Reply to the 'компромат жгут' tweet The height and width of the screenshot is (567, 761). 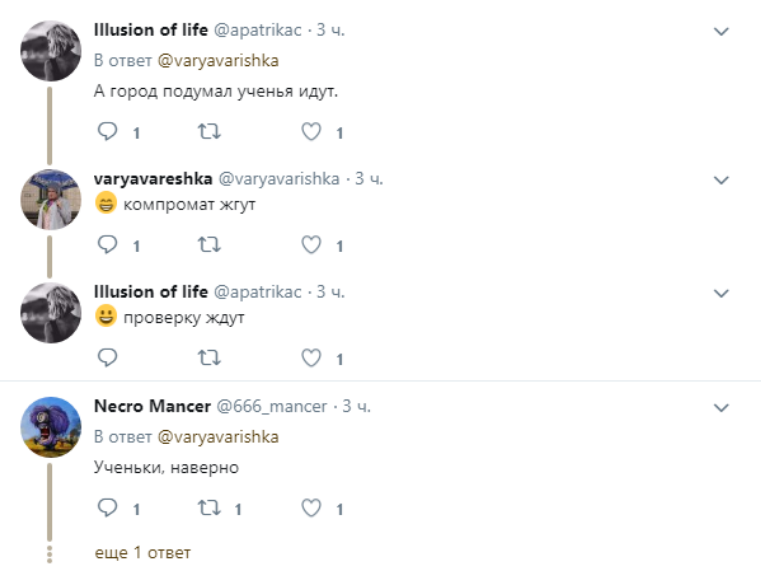[108, 244]
